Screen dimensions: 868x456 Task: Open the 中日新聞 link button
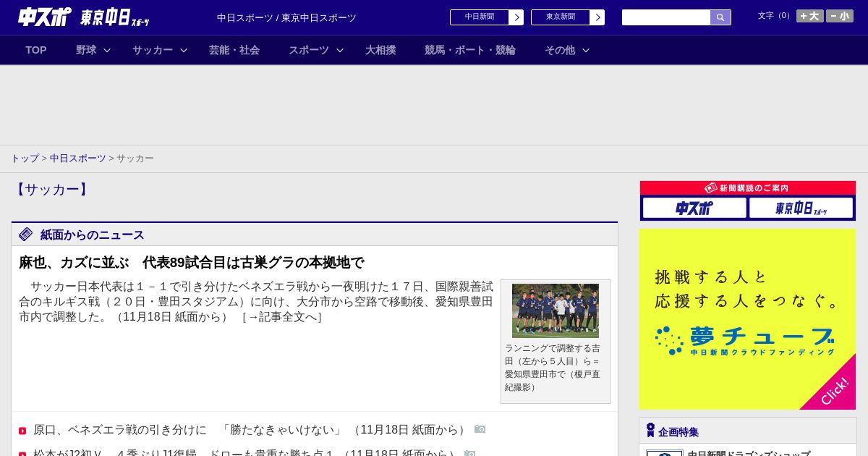point(480,17)
